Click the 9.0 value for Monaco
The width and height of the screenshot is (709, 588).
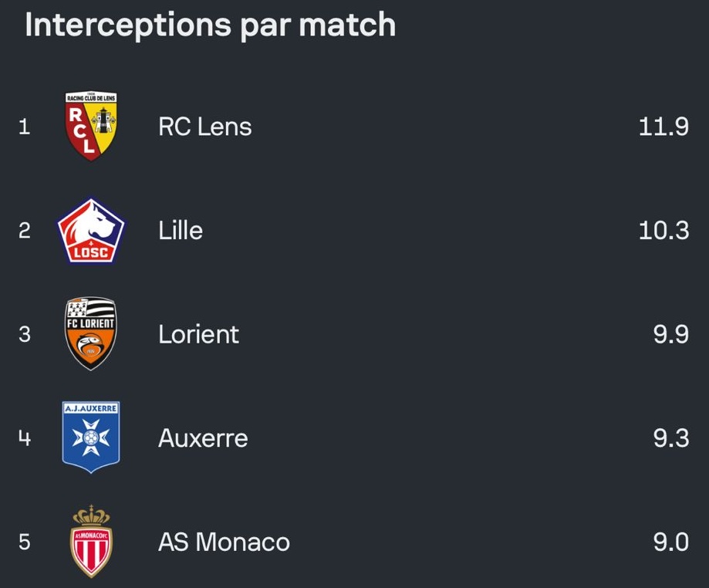(x=670, y=542)
